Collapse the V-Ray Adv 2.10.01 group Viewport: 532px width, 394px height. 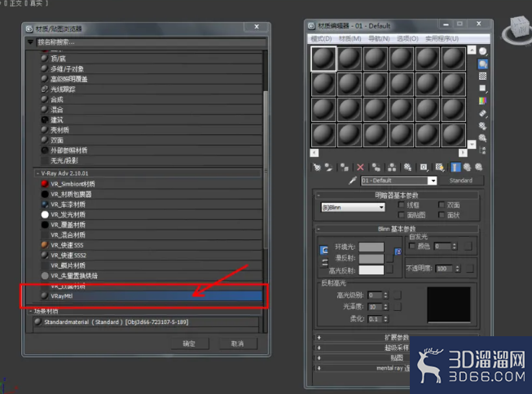pyautogui.click(x=37, y=173)
